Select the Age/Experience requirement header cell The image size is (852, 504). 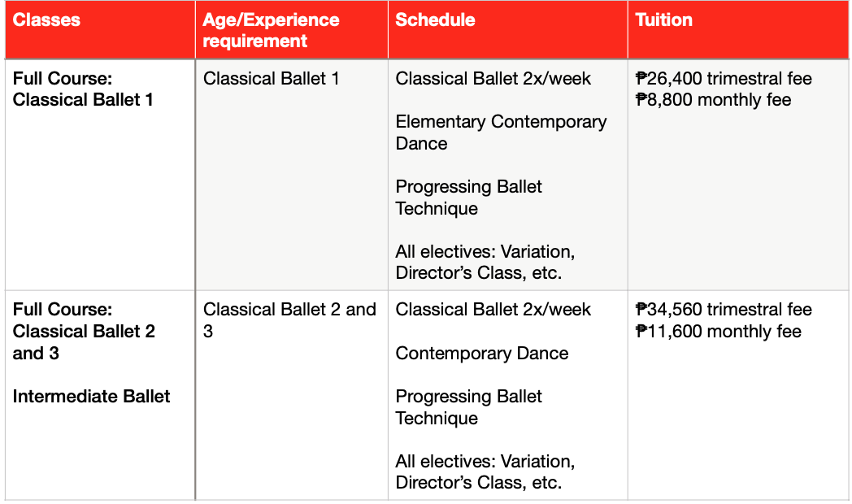[271, 30]
